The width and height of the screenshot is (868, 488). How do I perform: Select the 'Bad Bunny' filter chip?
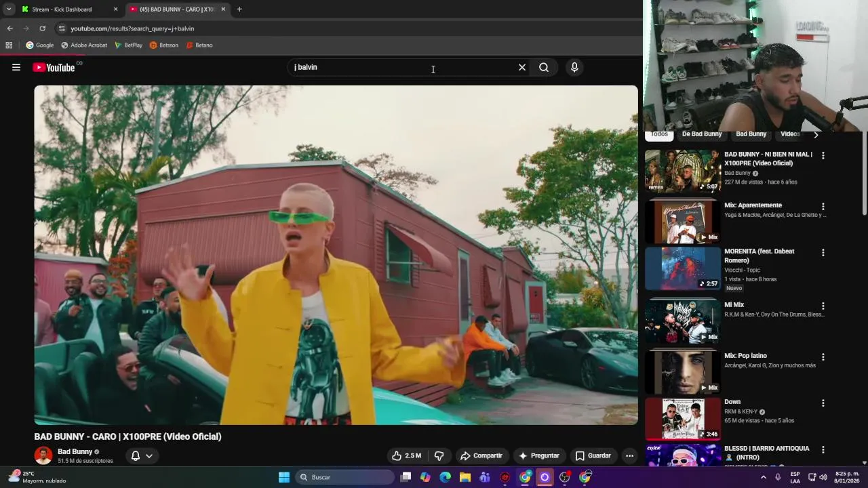(751, 134)
